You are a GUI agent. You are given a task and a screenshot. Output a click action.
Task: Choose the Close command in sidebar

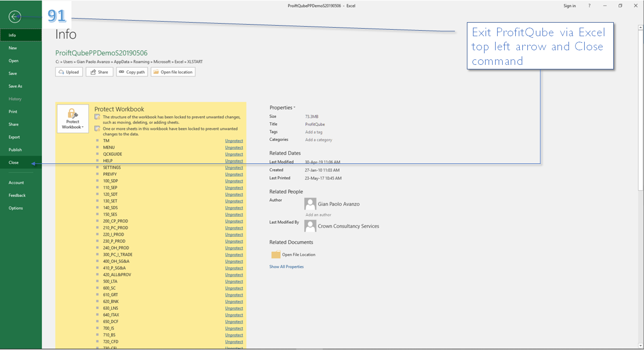pos(21,162)
